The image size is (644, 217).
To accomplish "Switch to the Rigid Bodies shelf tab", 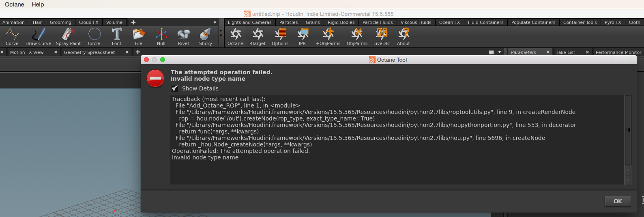I will click(341, 22).
